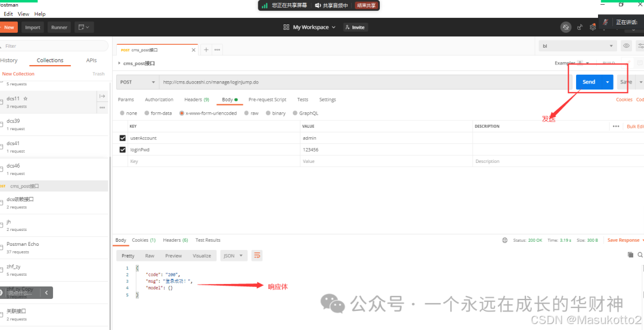
Task: Click the Runner button
Action: coord(59,27)
